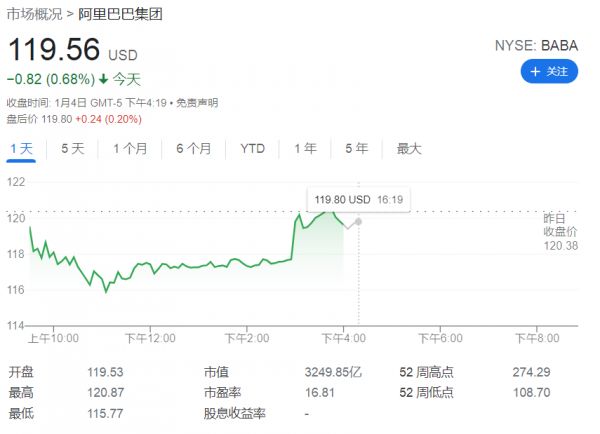View the 1 年 price chart

(x=305, y=149)
